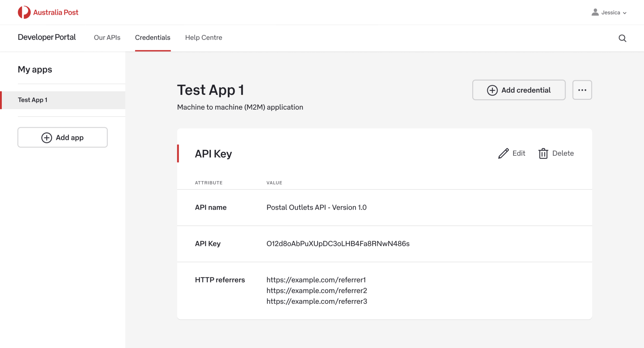Click the Postal Outlets API name value
The image size is (644, 348).
(316, 207)
